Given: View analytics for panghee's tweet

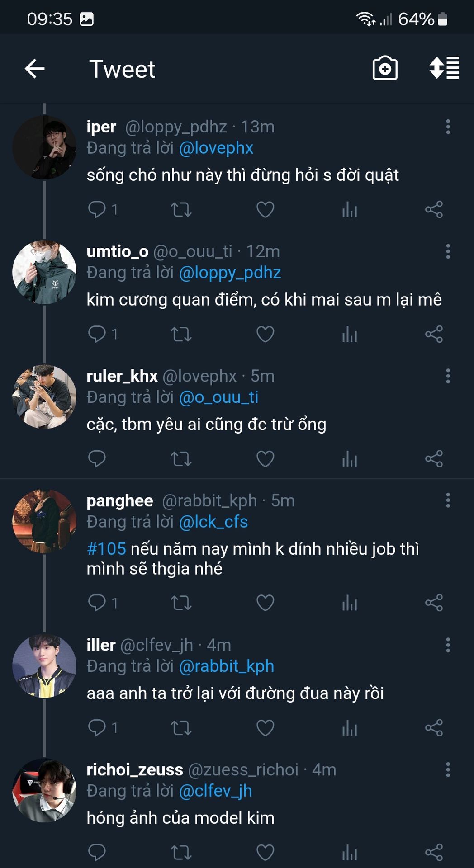Looking at the screenshot, I should [x=350, y=603].
